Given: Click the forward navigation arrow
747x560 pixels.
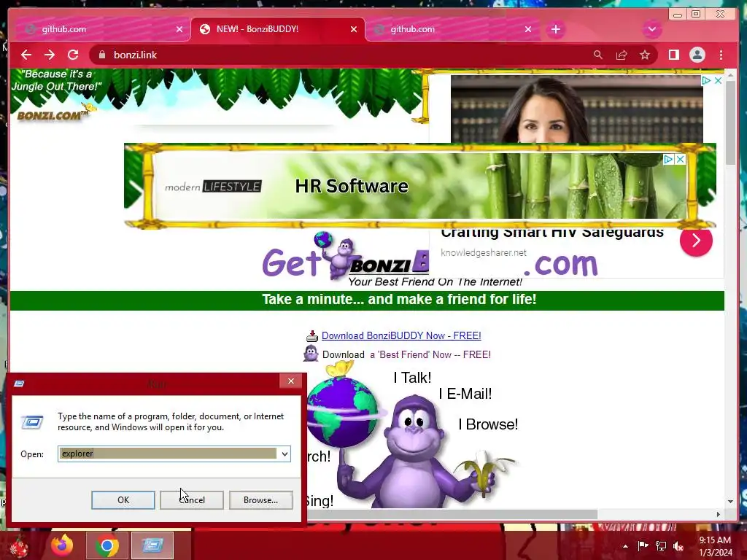Looking at the screenshot, I should tap(50, 55).
